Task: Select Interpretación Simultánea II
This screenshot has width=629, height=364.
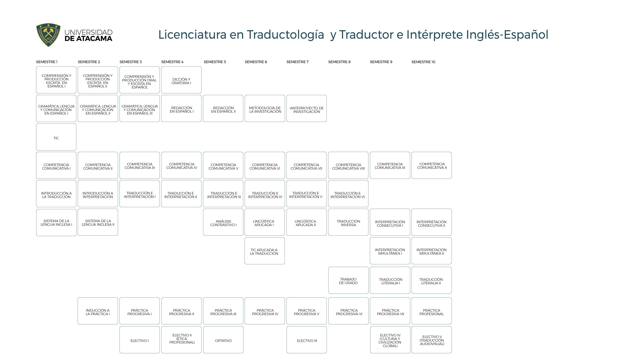Action: point(431,251)
